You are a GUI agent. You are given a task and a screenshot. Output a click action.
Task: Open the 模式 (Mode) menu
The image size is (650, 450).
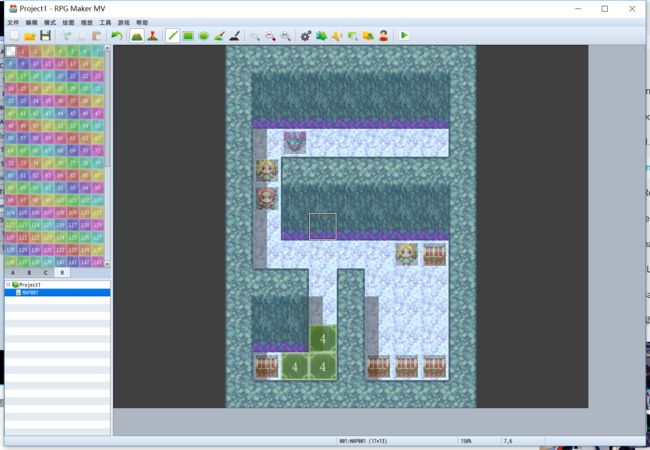pos(50,22)
